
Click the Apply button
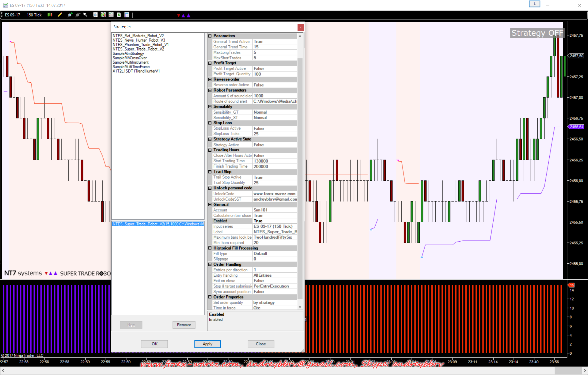click(x=207, y=344)
